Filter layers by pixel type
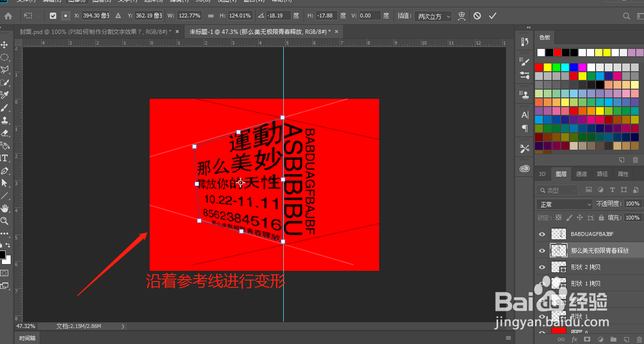Screen dimensions: 644x344 (589, 190)
